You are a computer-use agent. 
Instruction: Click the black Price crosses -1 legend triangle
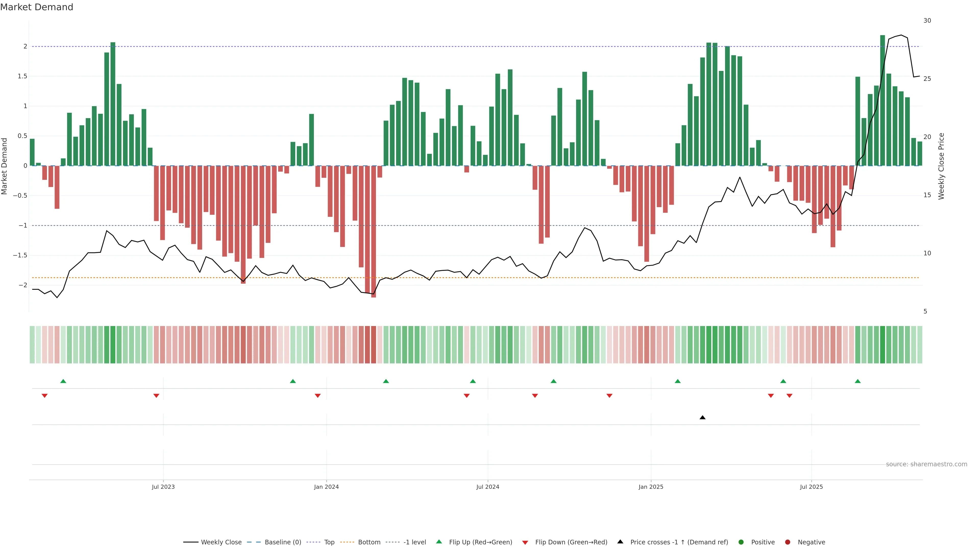pyautogui.click(x=620, y=542)
